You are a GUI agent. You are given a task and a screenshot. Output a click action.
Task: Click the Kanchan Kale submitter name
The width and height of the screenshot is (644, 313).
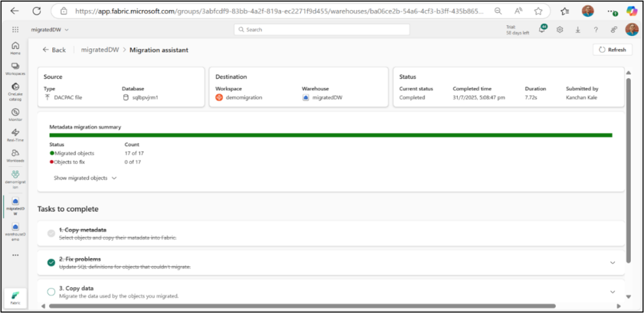click(x=581, y=98)
